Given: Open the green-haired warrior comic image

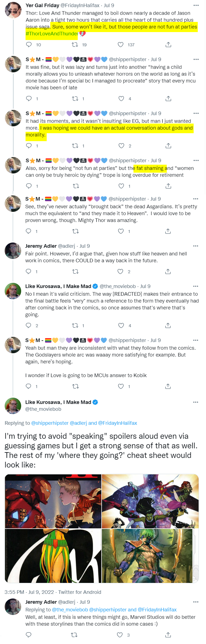Looking at the screenshot, I should pyautogui.click(x=150, y=556).
